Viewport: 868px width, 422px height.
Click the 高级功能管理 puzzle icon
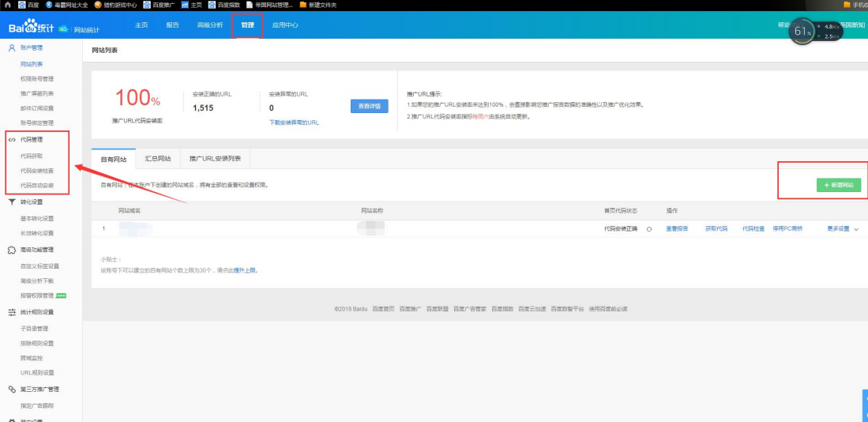[12, 250]
